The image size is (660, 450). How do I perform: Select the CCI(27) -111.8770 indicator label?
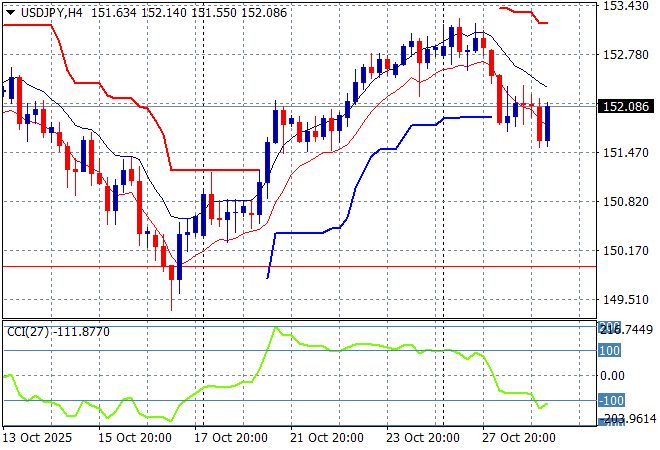(58, 332)
